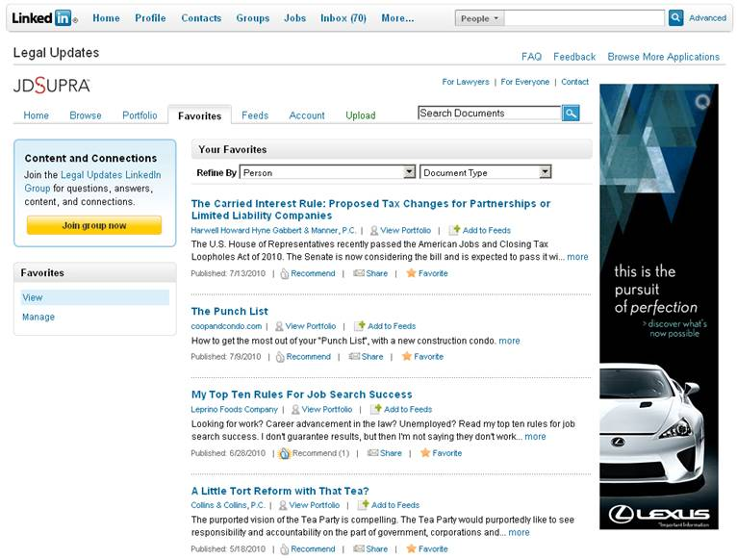Open A Little Tort Reform with That Tea?

tap(280, 491)
